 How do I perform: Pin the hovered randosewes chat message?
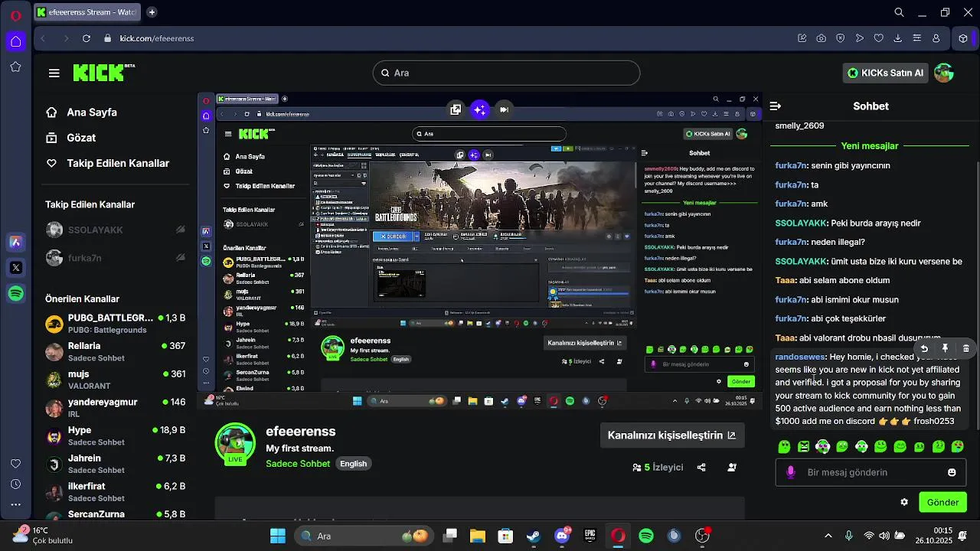[945, 348]
